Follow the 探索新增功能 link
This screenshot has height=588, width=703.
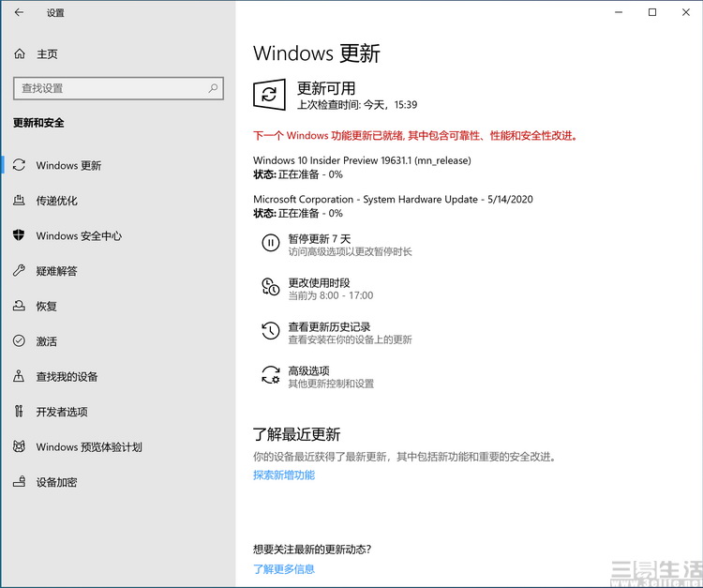coord(284,475)
